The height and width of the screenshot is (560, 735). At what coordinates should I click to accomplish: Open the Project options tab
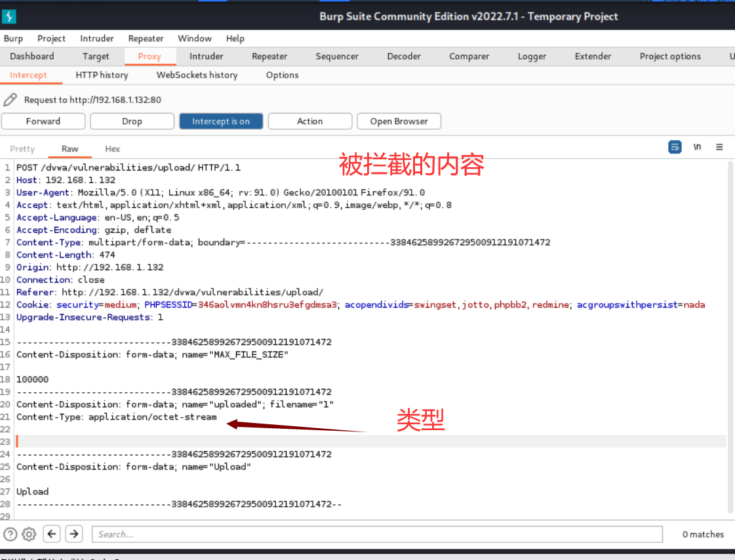coord(670,56)
